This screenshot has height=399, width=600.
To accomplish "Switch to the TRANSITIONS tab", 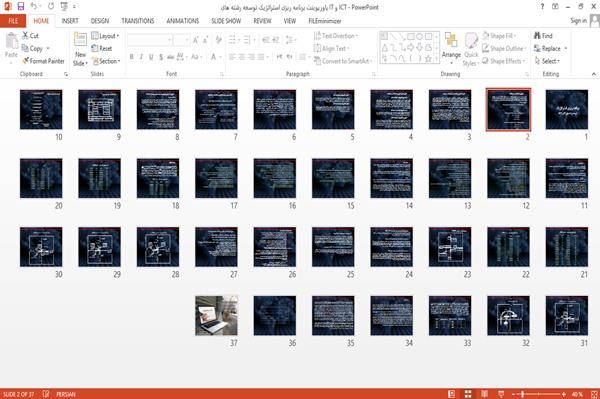I will click(138, 21).
